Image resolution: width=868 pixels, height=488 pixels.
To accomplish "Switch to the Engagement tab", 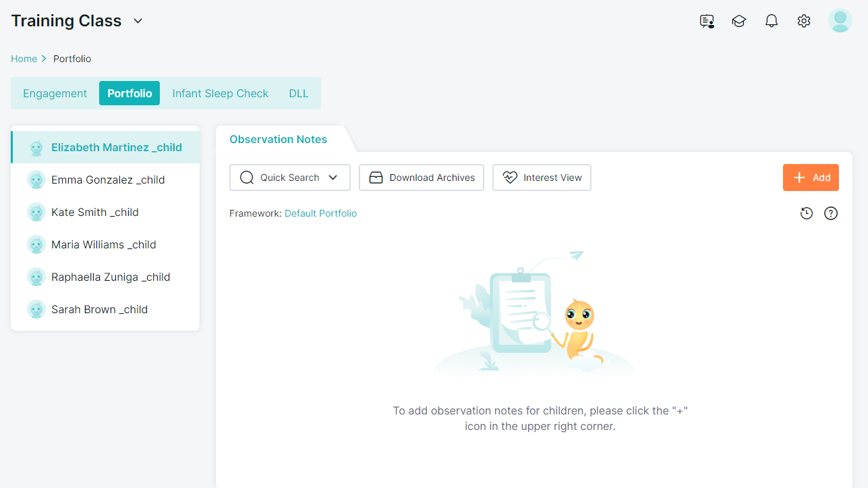I will click(x=55, y=93).
